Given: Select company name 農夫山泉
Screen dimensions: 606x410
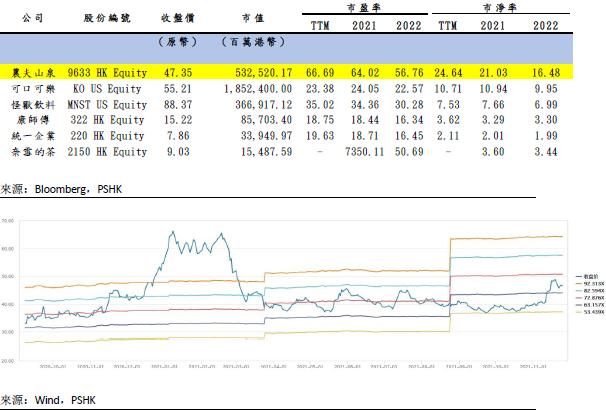Looking at the screenshot, I should (33, 73).
